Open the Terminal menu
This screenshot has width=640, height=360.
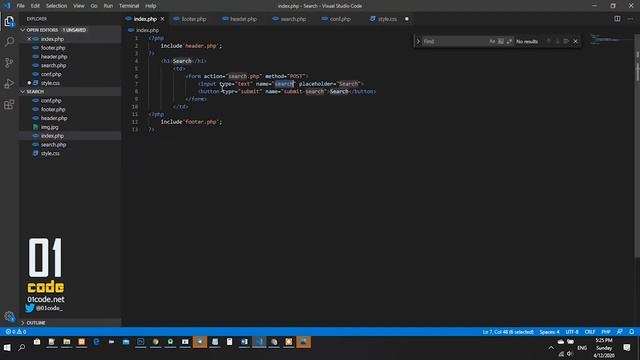click(129, 6)
